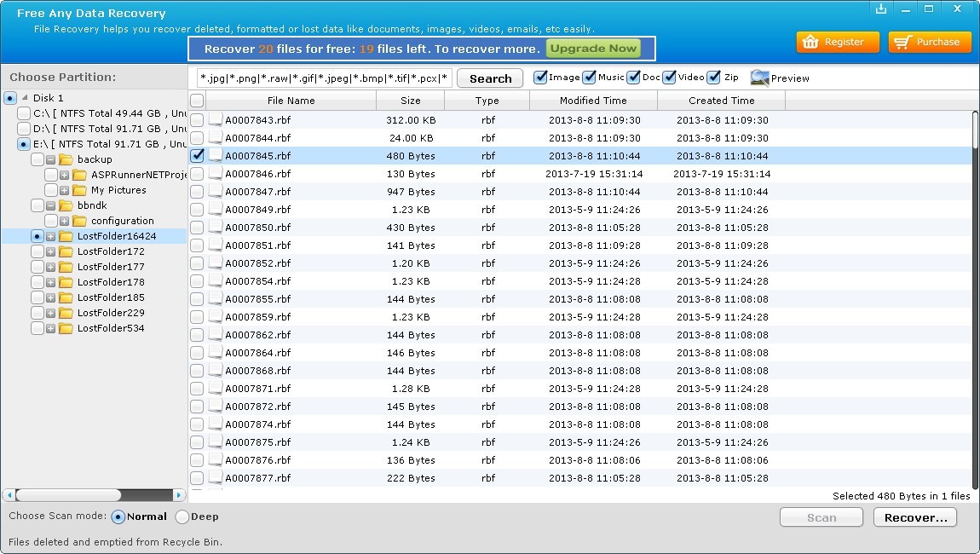Click the file icon next to A0007846.rbf
The height and width of the screenshot is (554, 980).
(214, 173)
